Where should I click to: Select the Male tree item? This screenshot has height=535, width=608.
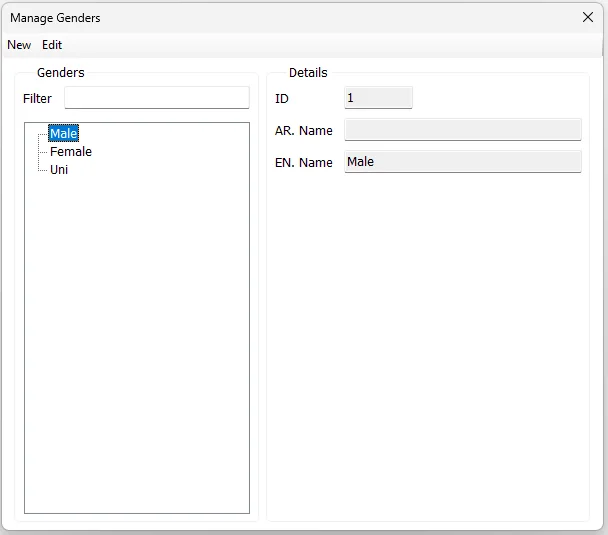point(64,133)
